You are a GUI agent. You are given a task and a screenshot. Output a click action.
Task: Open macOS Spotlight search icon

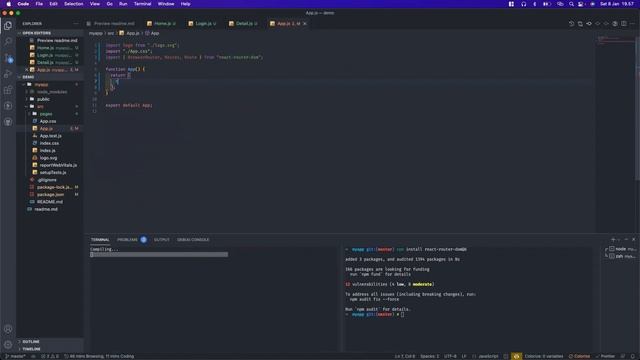(x=571, y=4)
